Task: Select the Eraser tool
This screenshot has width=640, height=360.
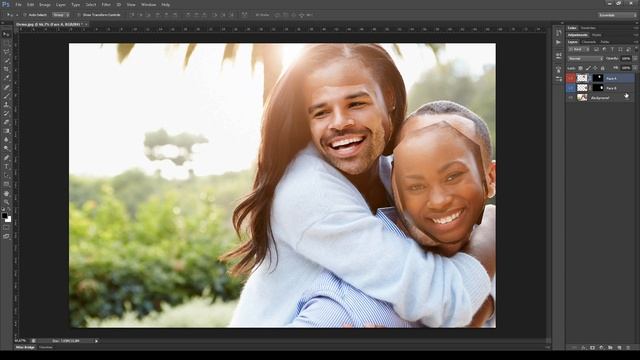Action: coord(6,122)
